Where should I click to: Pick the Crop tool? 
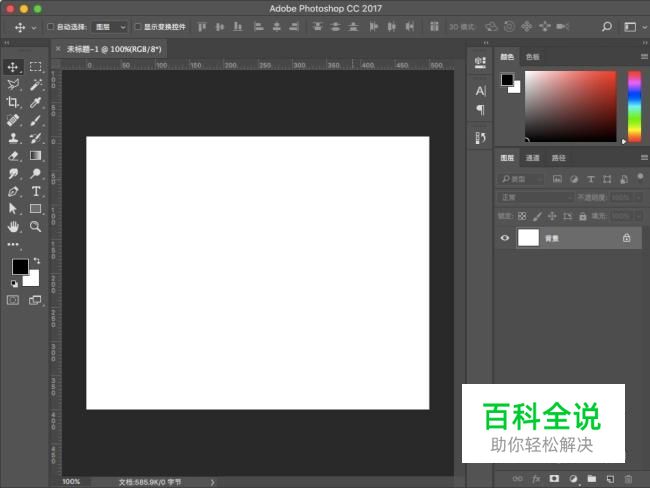pyautogui.click(x=13, y=102)
